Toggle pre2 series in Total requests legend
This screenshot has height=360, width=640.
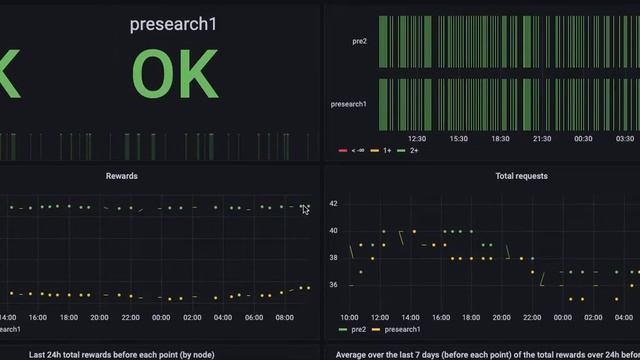coord(353,329)
